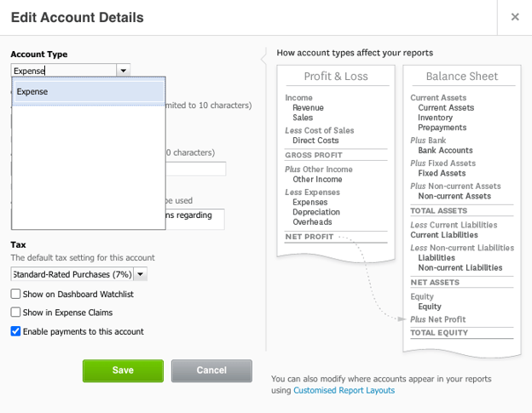
Task: Click the TOTAL EQUITY line in Balance Sheet
Action: [438, 332]
